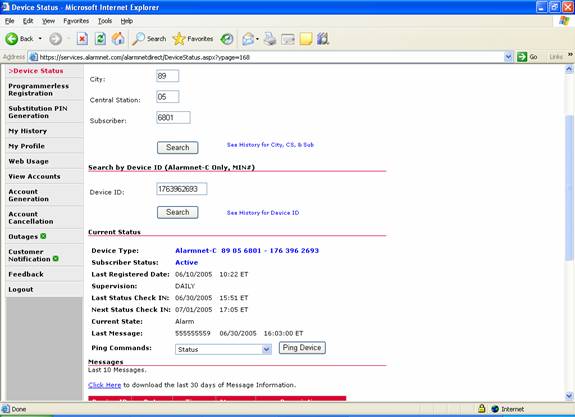The image size is (575, 417).
Task: Expand the Links toolbar chevron
Action: (x=570, y=55)
